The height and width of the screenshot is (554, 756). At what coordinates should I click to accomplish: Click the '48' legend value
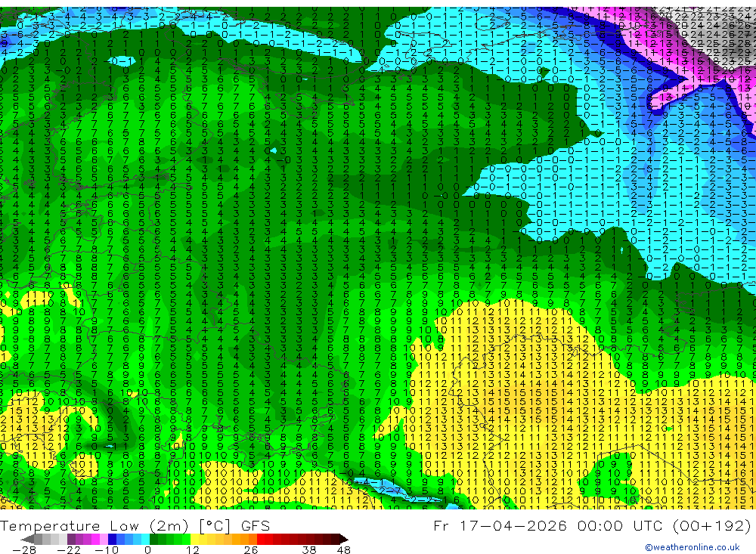(x=343, y=550)
